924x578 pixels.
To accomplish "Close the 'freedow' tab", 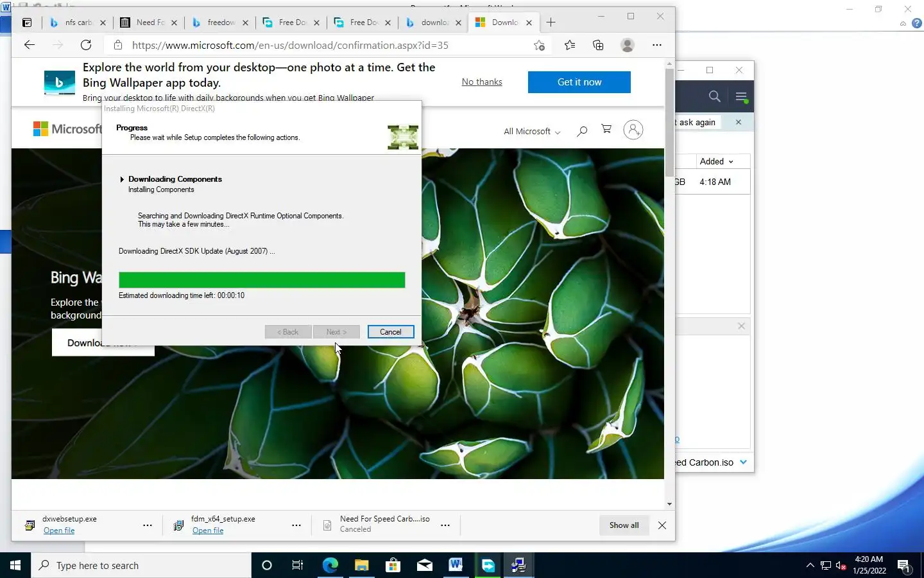I will pos(245,22).
